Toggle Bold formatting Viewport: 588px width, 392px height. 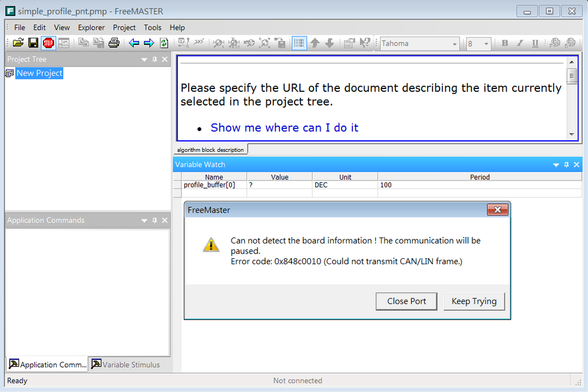click(x=505, y=43)
